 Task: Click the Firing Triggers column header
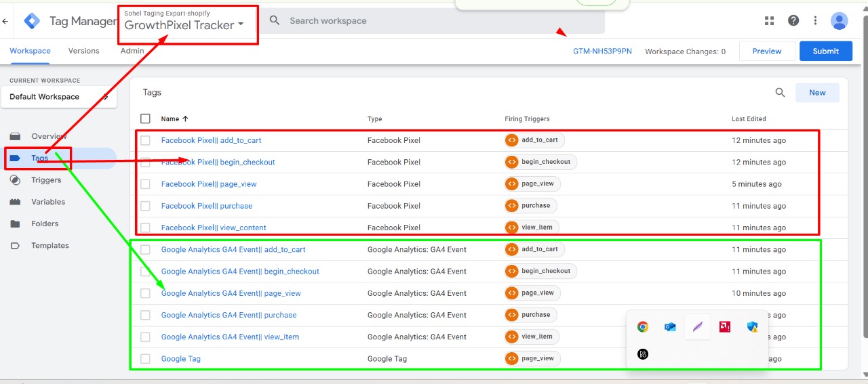527,119
